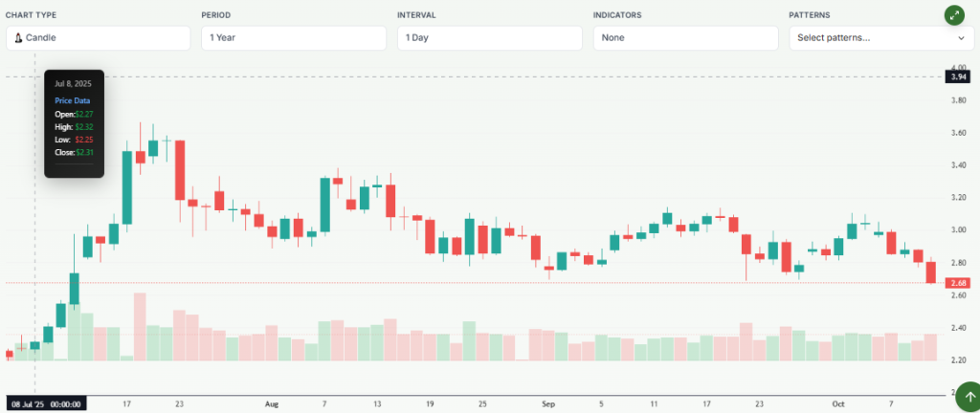Screen dimensions: 980x413
Task: Click the Price Data heading in the tooltip
Action: [72, 99]
